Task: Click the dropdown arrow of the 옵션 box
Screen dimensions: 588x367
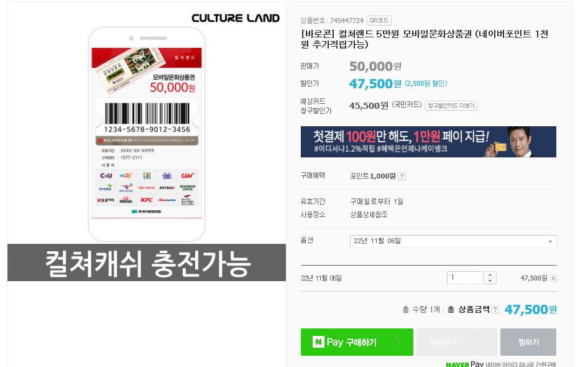Action: pos(550,241)
